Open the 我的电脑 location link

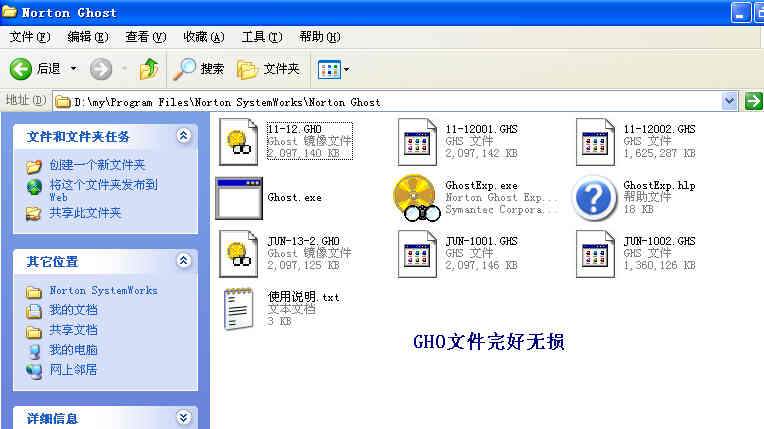click(73, 350)
